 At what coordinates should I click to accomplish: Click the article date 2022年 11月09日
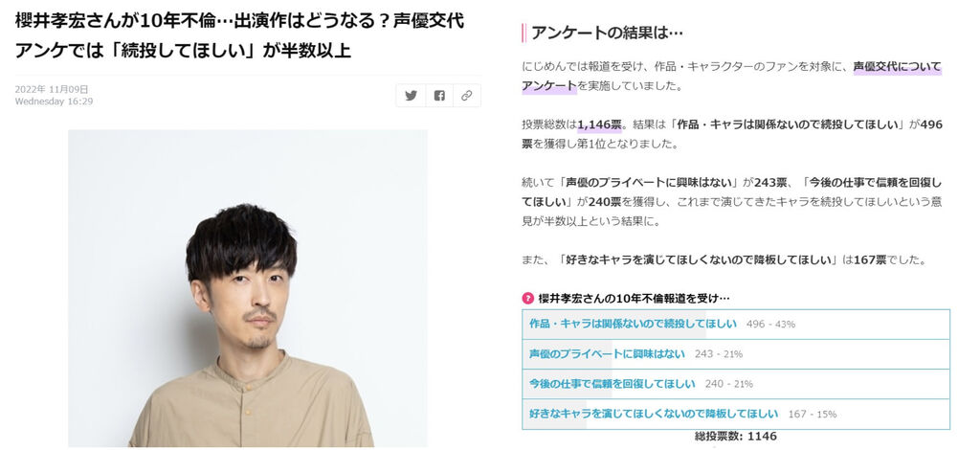[x=52, y=89]
